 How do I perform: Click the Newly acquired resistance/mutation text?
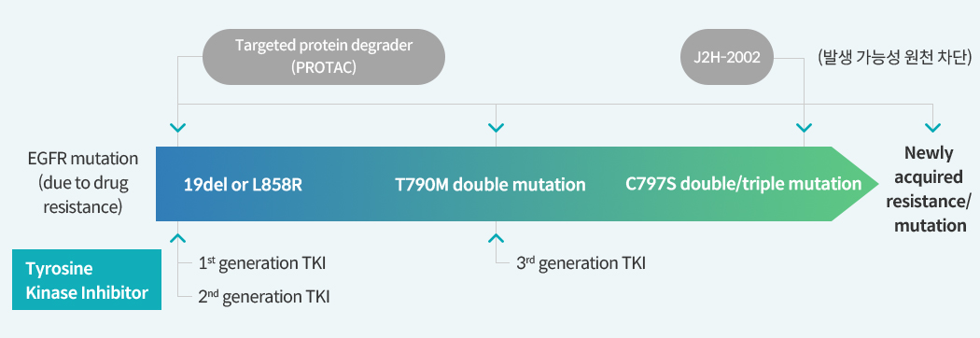pos(928,190)
